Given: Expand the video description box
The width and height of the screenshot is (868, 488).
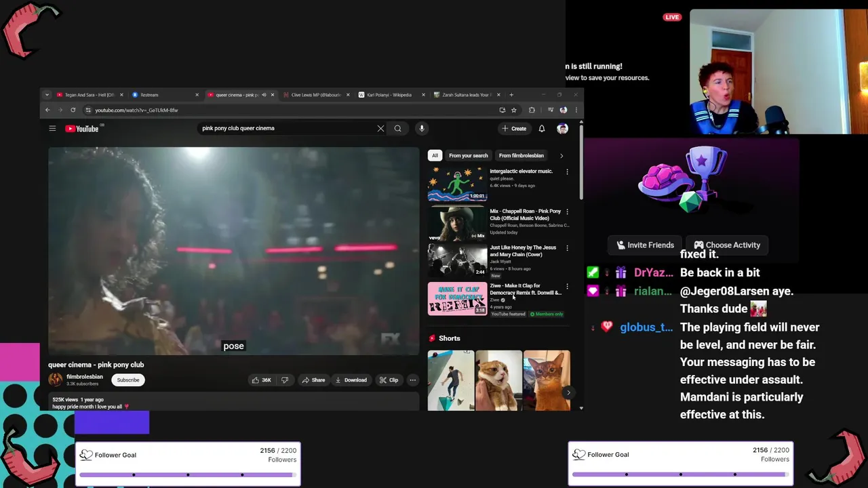Looking at the screenshot, I should 234,403.
